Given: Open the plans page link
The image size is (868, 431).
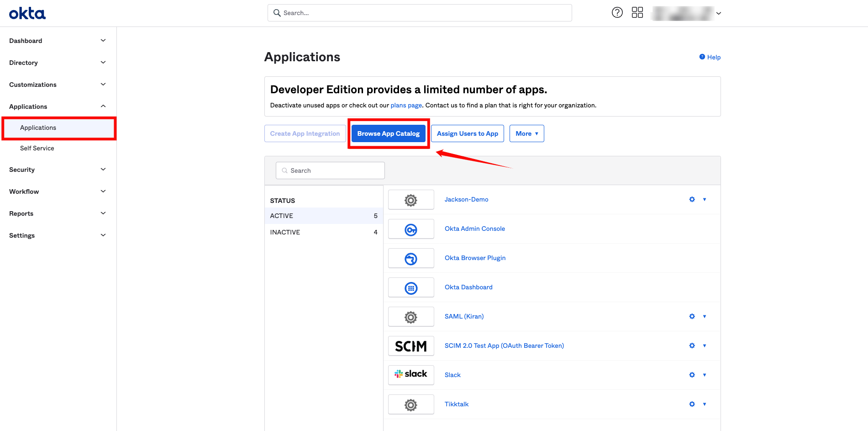Looking at the screenshot, I should (x=406, y=105).
